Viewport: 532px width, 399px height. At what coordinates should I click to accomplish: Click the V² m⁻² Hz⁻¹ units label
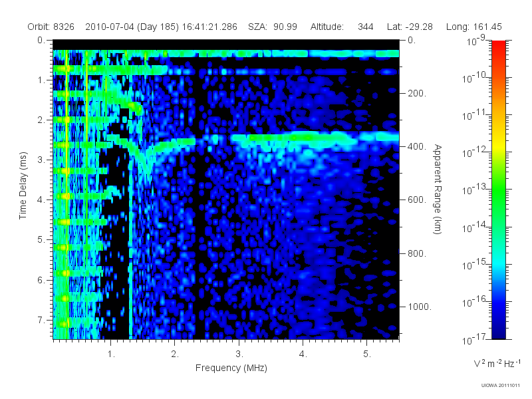pyautogui.click(x=497, y=363)
